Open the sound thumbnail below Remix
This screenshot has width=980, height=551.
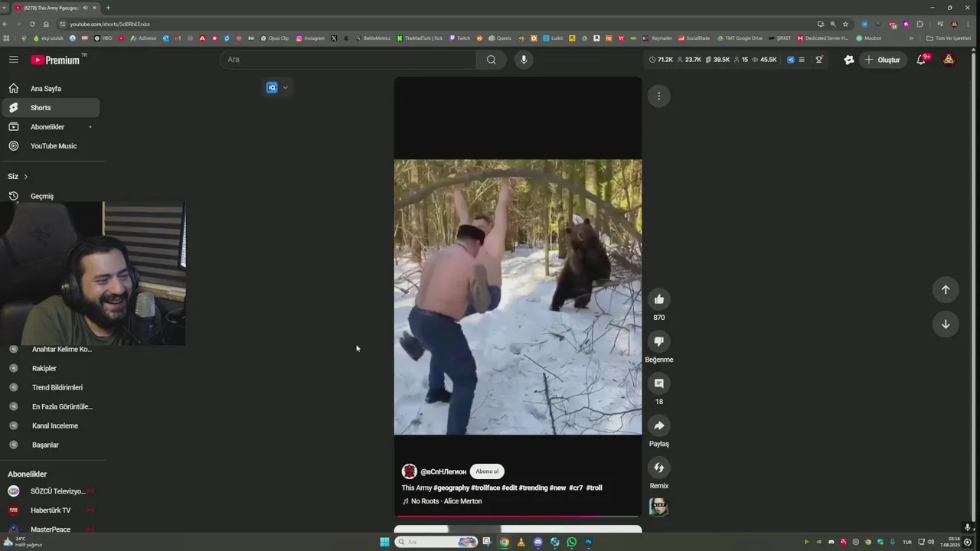coord(658,507)
